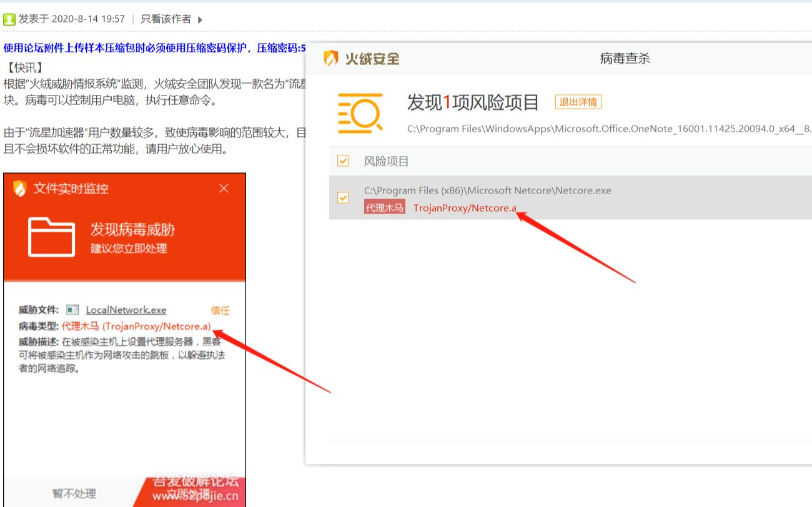Image resolution: width=812 pixels, height=507 pixels.
Task: Click the scan magnifier list icon
Action: point(360,113)
